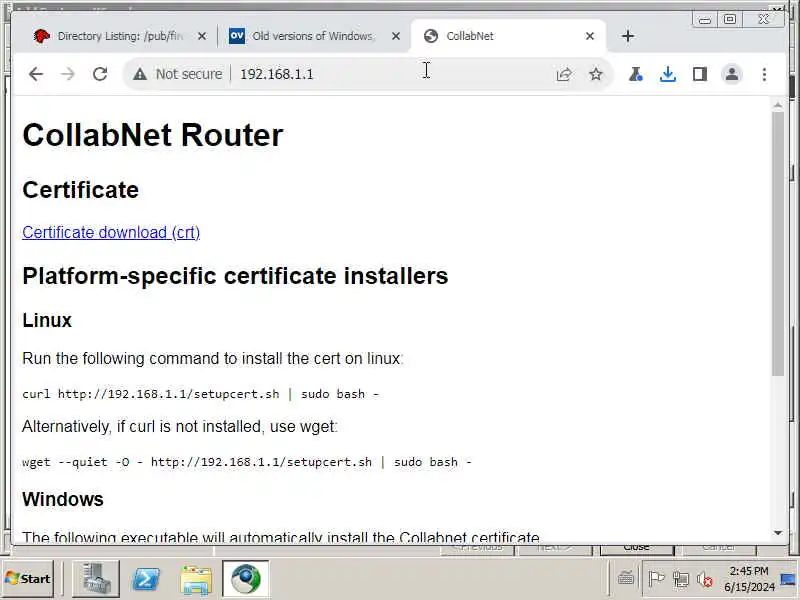
Task: Close the Directory Listing tab
Action: click(x=202, y=36)
